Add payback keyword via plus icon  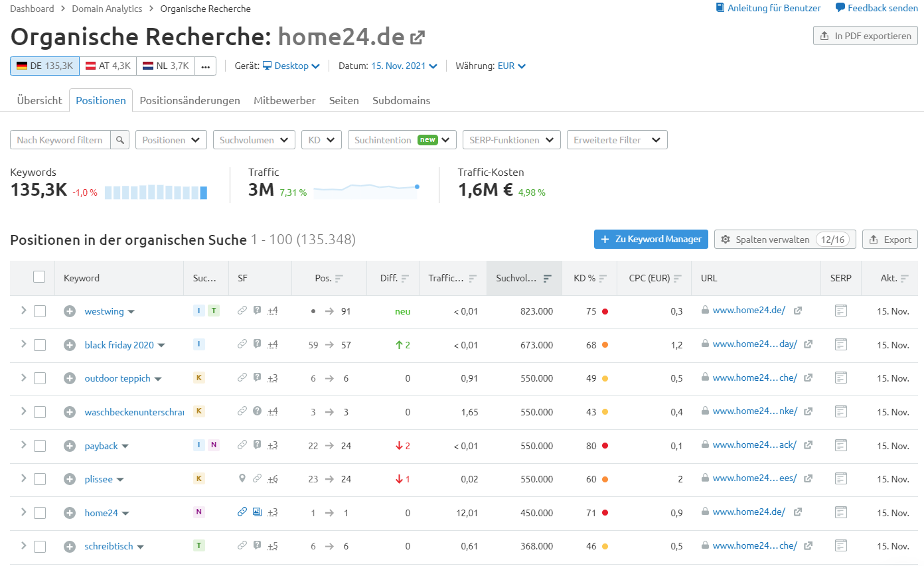coord(70,446)
